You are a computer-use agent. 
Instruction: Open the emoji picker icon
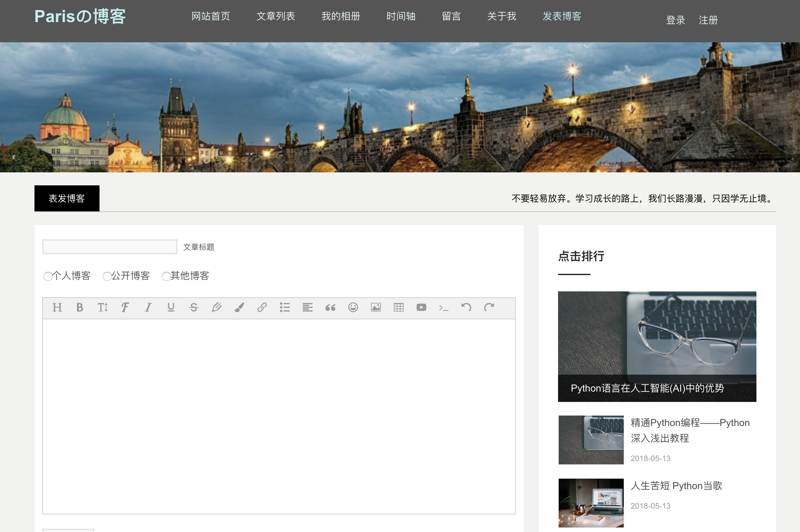click(x=353, y=307)
